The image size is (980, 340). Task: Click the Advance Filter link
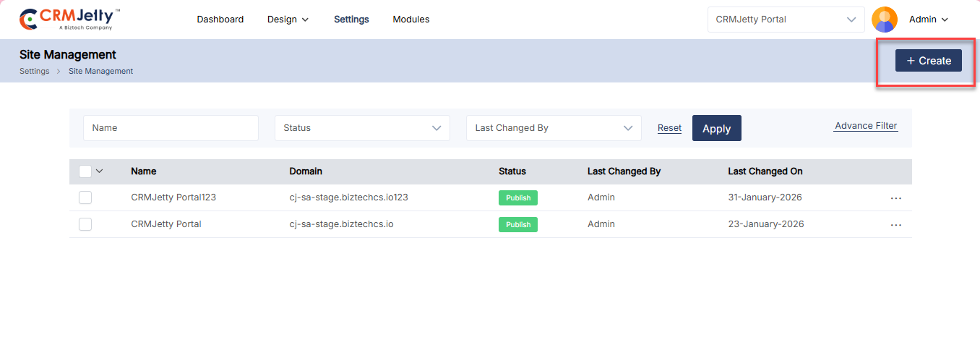(866, 126)
